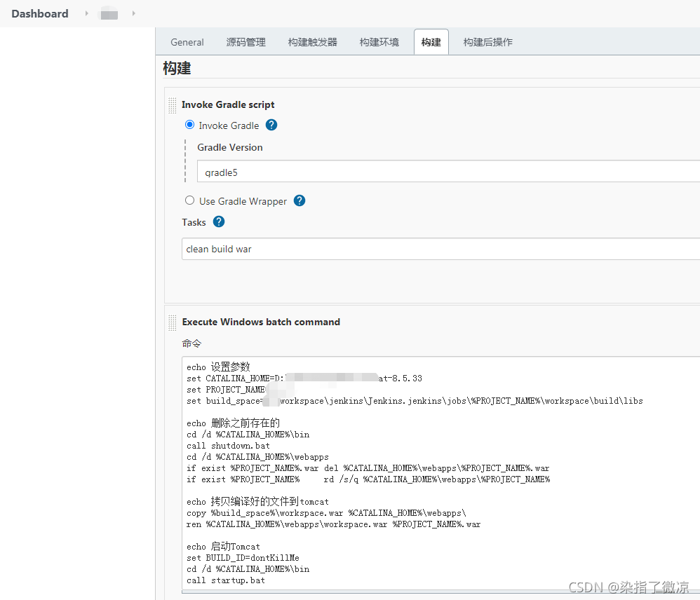
Task: Click the 'echo 删除之前存在的' line
Action: click(233, 423)
